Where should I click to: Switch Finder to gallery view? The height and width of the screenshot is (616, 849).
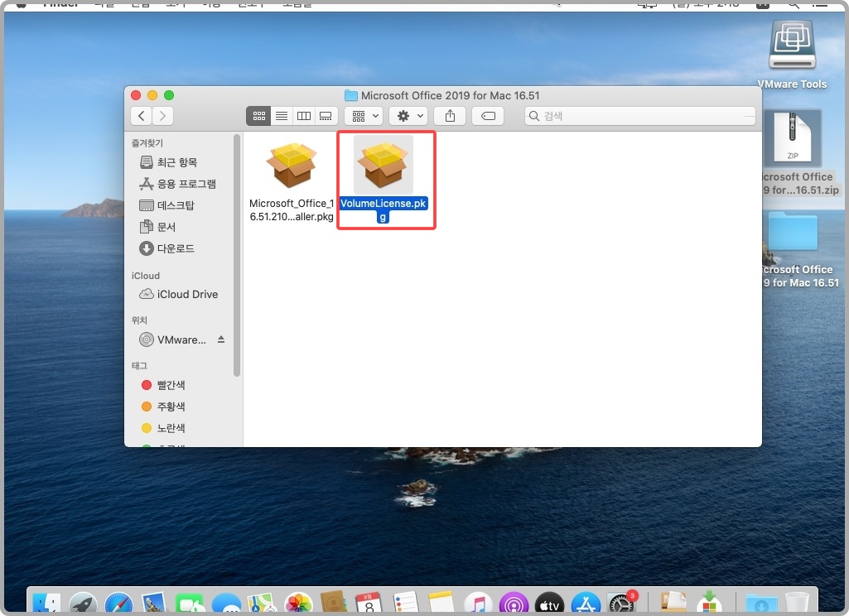[326, 116]
